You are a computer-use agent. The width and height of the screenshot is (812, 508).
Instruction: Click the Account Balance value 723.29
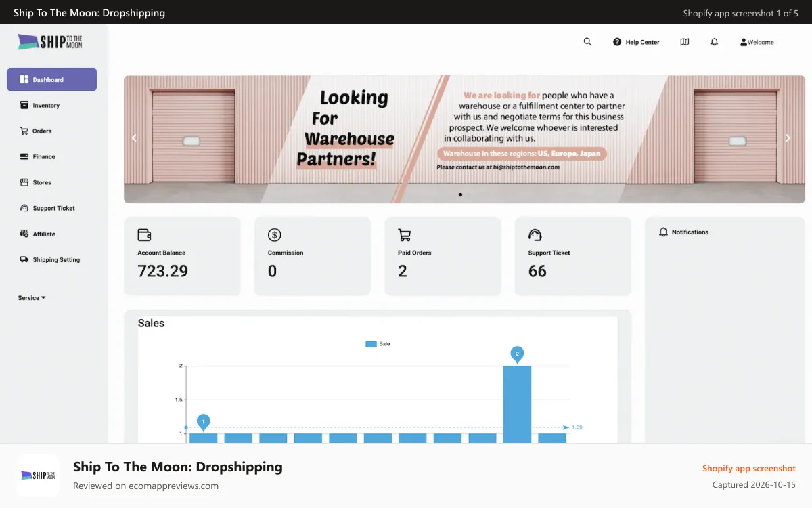click(162, 271)
